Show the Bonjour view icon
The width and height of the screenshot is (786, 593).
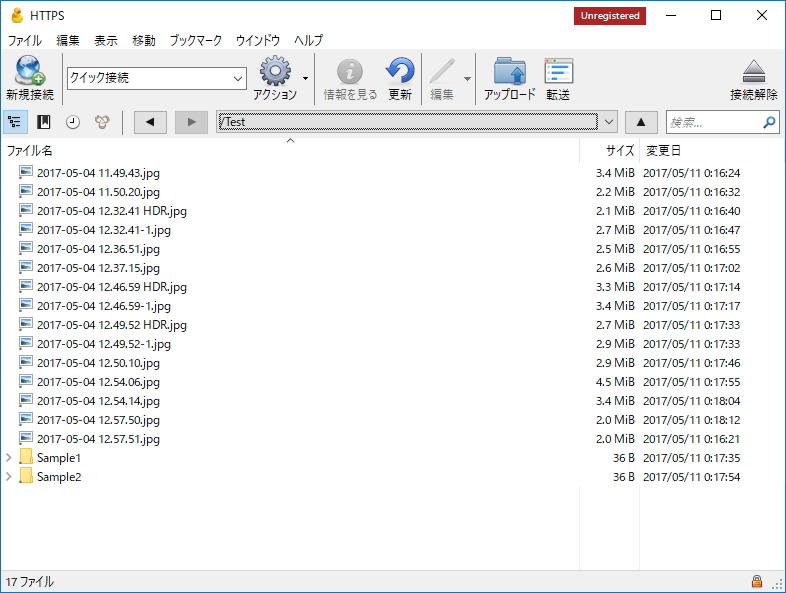(102, 122)
